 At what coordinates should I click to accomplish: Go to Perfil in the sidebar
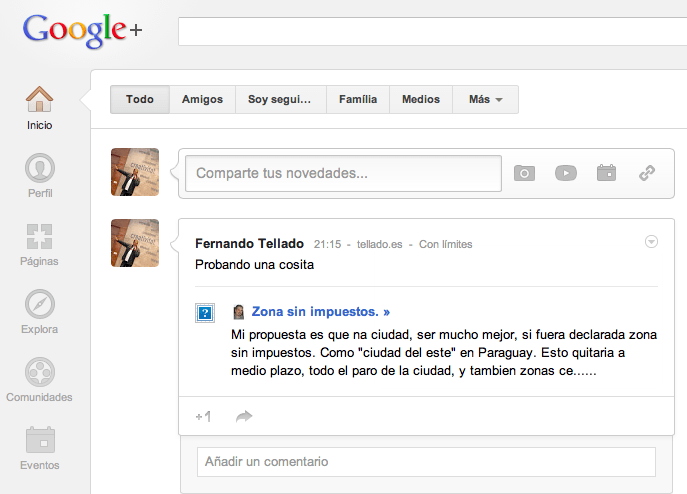[40, 168]
